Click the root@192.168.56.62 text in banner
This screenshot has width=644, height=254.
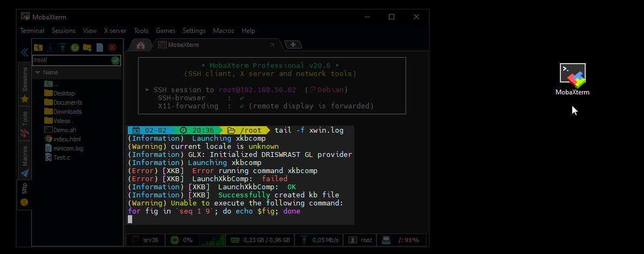pyautogui.click(x=257, y=90)
